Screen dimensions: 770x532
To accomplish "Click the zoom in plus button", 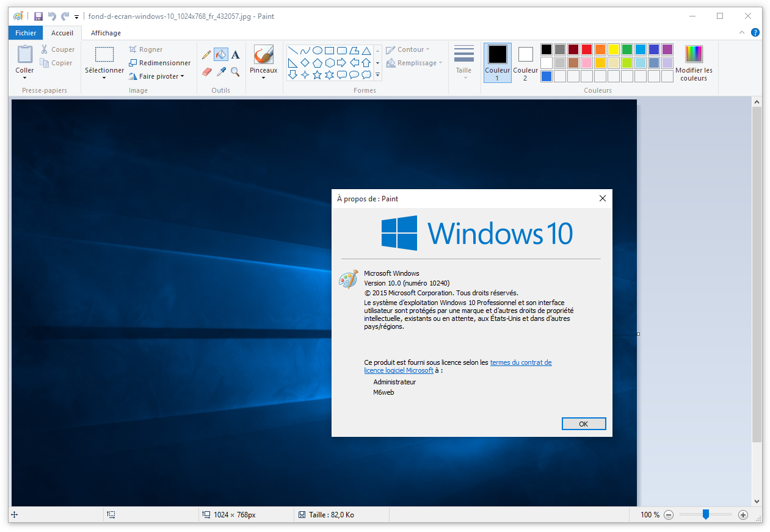I will [x=743, y=515].
